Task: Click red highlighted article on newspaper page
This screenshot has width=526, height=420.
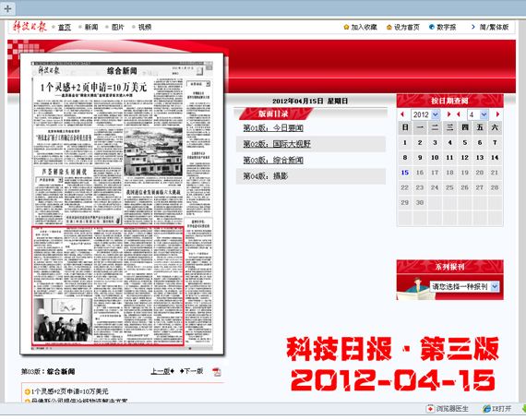Action: [x=108, y=286]
